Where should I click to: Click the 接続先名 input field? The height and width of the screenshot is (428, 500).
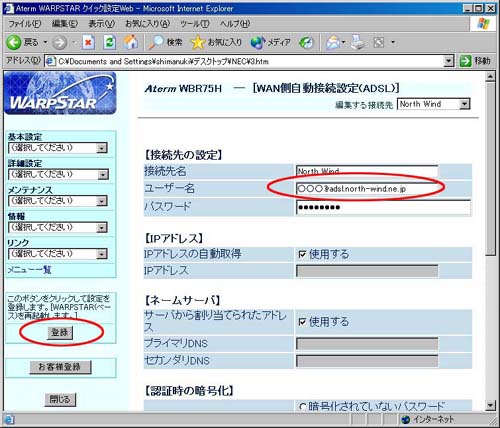click(367, 171)
